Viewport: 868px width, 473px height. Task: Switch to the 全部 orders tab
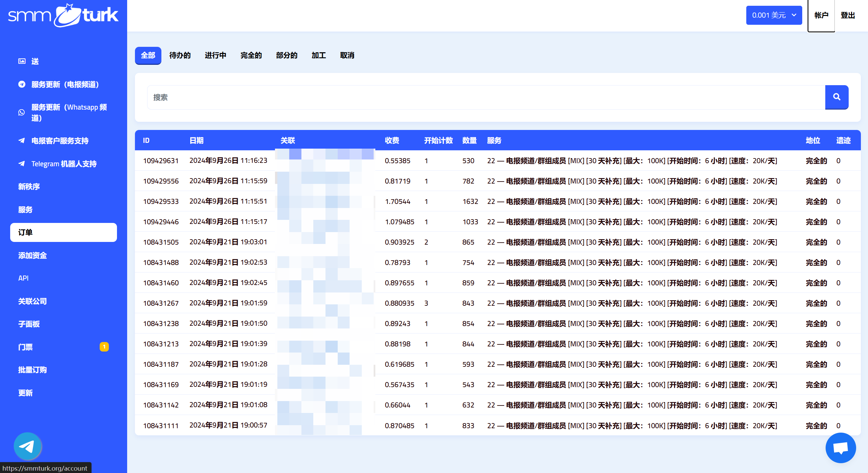[x=148, y=55]
